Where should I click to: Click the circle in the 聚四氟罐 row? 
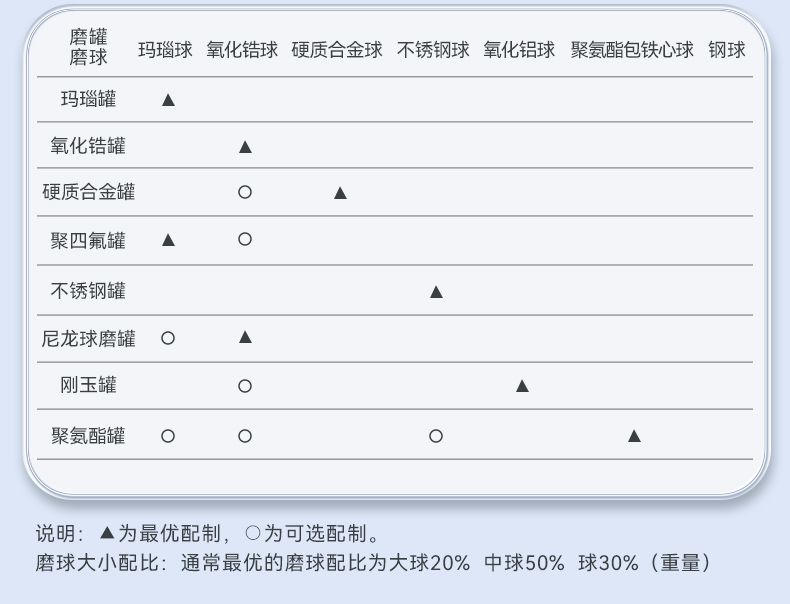pos(245,239)
